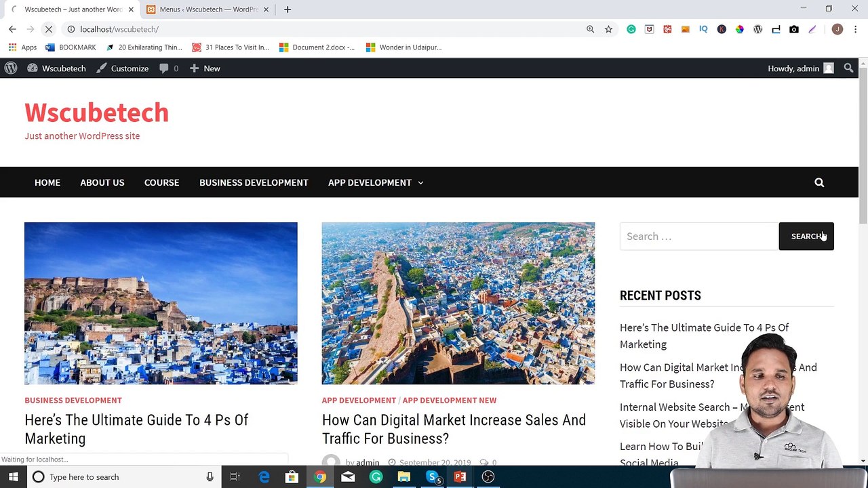Image resolution: width=868 pixels, height=488 pixels.
Task: Focus the sidebar Search input field
Action: (699, 236)
